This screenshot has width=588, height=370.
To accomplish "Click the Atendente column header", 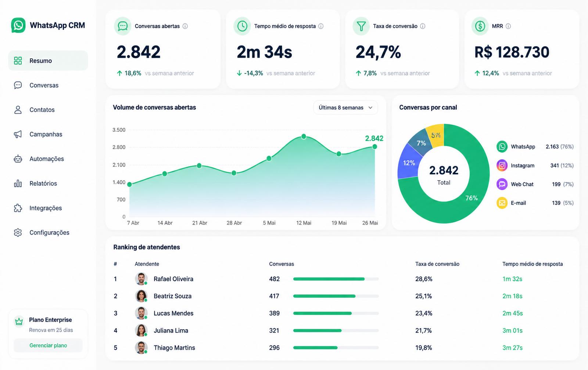I will 147,264.
